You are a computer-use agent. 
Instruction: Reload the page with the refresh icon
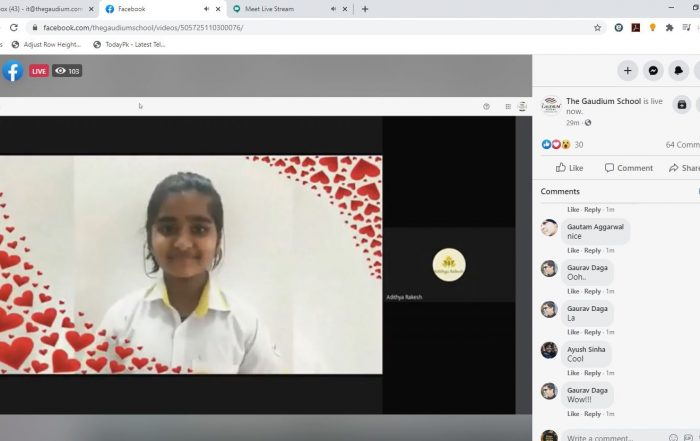[14, 28]
